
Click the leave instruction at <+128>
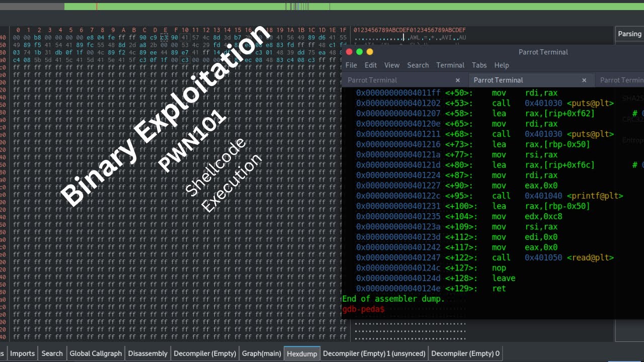[x=504, y=278]
